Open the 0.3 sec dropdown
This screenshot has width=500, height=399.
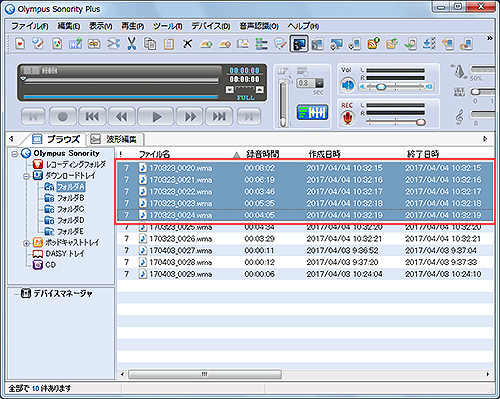(319, 83)
